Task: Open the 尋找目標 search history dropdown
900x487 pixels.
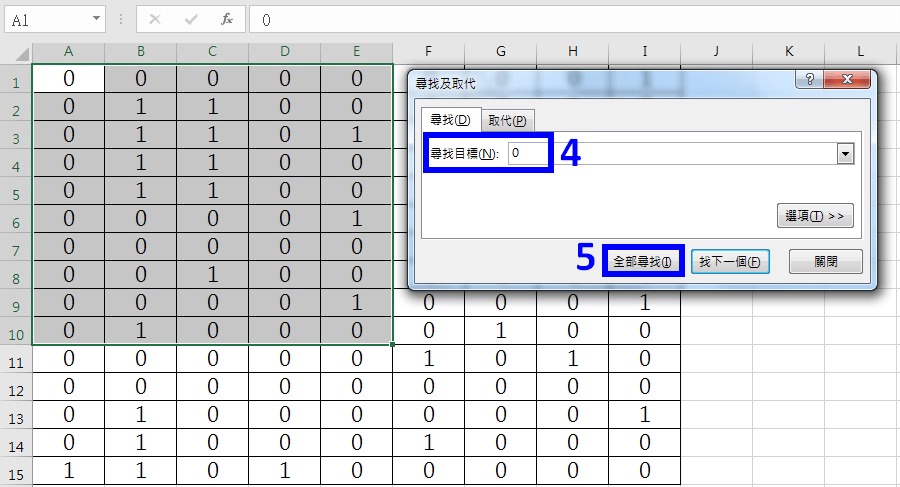Action: pyautogui.click(x=845, y=153)
